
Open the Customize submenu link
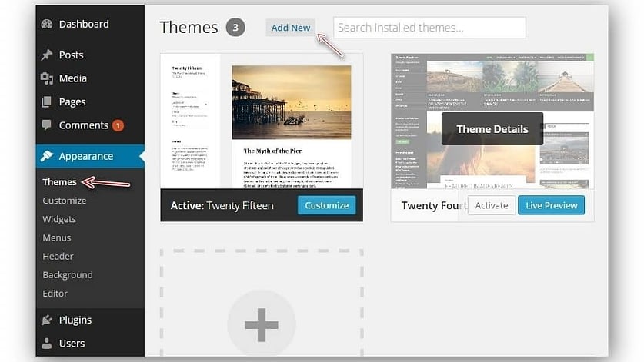[x=65, y=201]
